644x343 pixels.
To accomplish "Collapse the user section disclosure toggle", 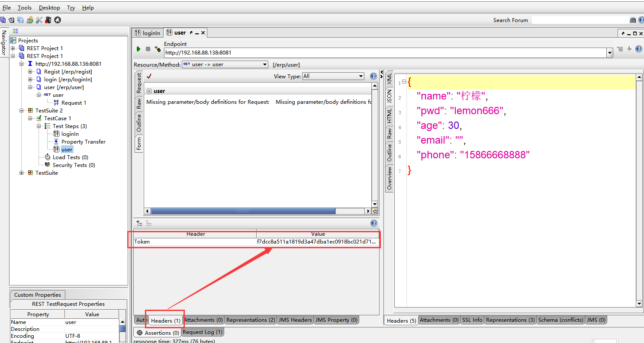I will click(149, 91).
